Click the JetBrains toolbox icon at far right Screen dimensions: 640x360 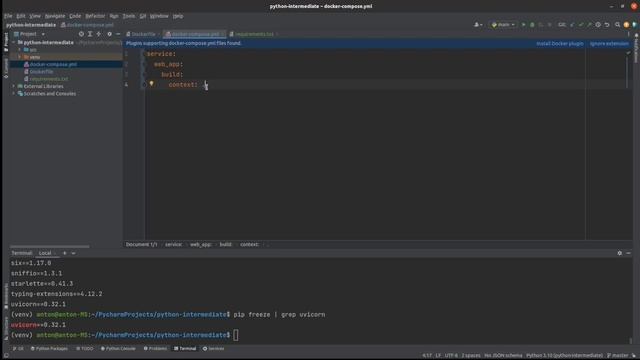635,25
